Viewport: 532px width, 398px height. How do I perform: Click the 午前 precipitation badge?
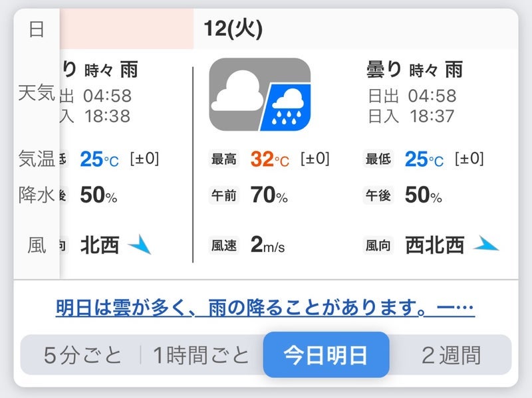point(223,197)
